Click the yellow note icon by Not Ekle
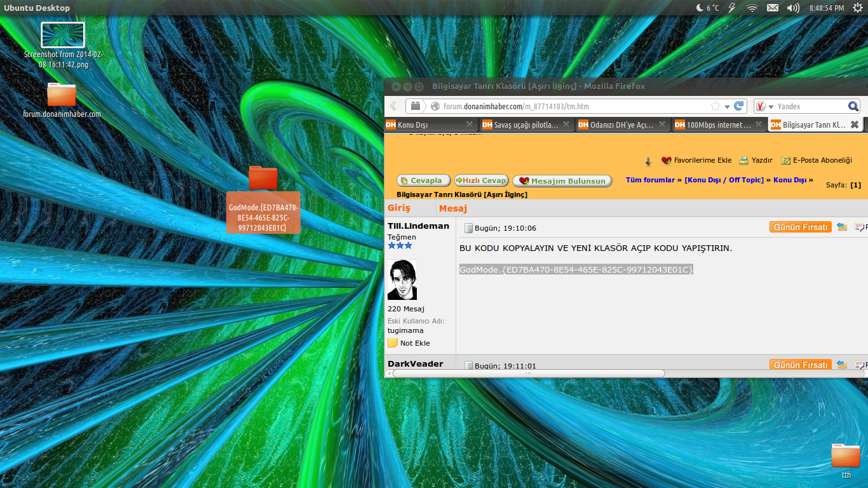This screenshot has height=488, width=868. [393, 343]
